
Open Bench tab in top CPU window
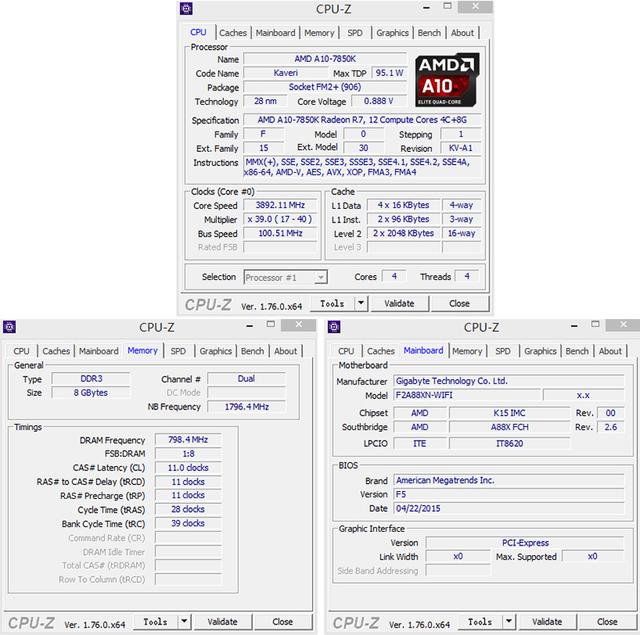click(429, 33)
